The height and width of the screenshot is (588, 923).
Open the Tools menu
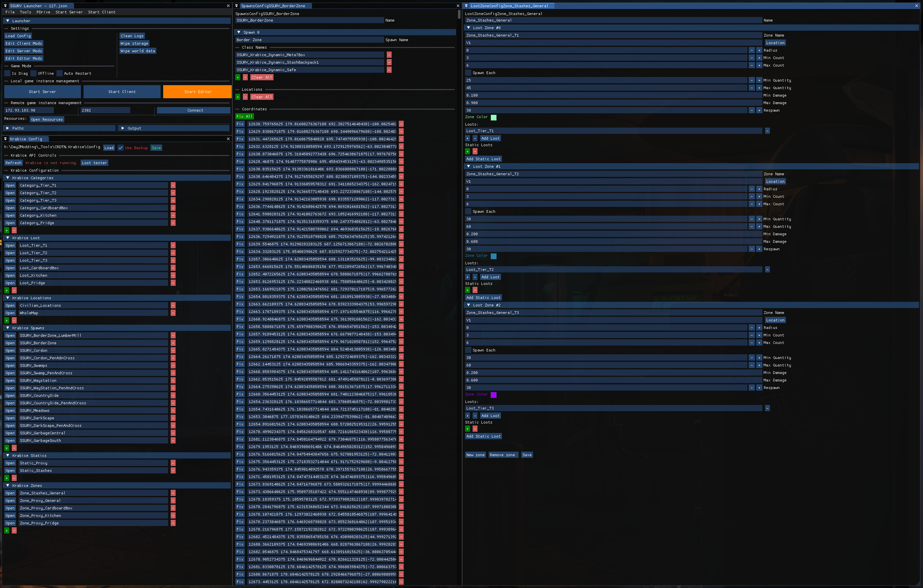point(26,12)
